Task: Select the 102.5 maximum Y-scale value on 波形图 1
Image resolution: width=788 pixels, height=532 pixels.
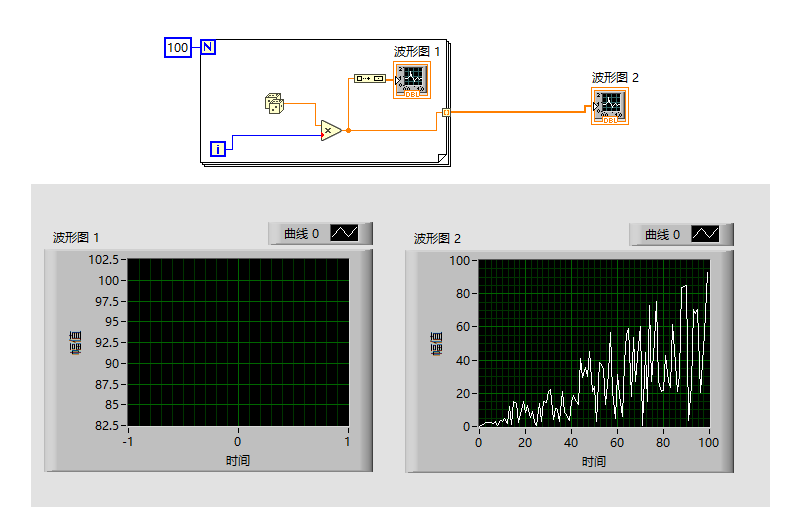Action: pyautogui.click(x=104, y=260)
